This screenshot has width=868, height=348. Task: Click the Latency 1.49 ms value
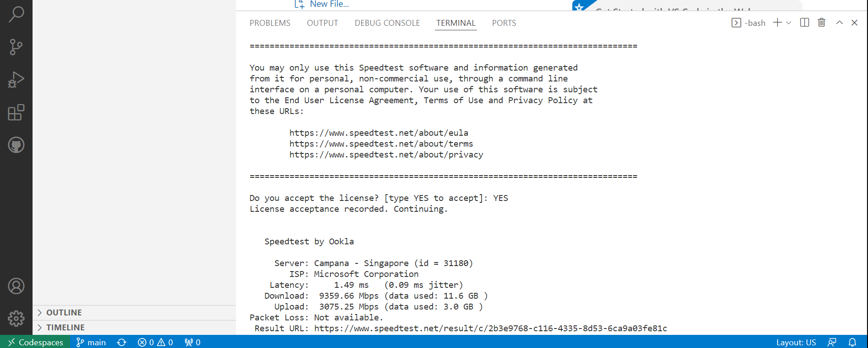click(x=351, y=285)
